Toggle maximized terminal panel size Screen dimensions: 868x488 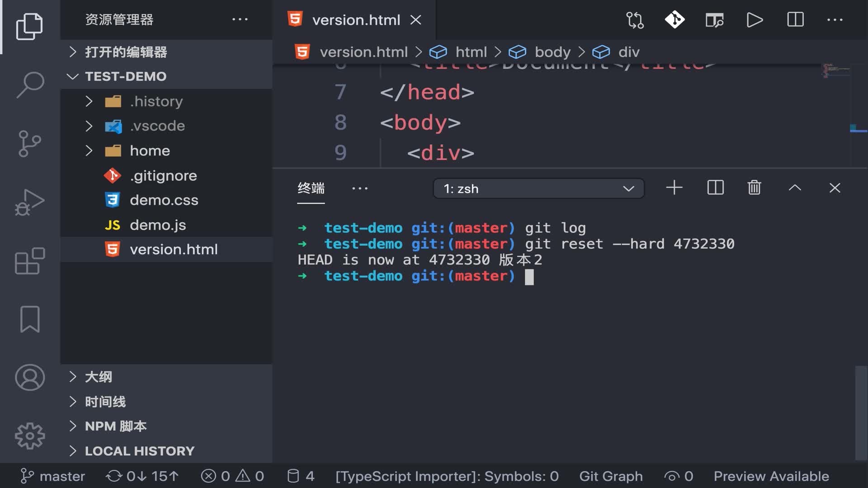click(x=795, y=188)
